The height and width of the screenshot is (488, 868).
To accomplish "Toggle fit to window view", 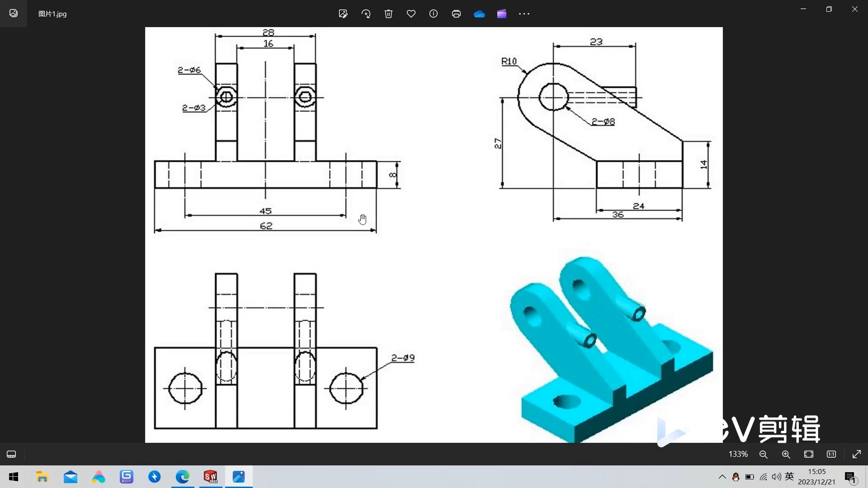I will 809,454.
